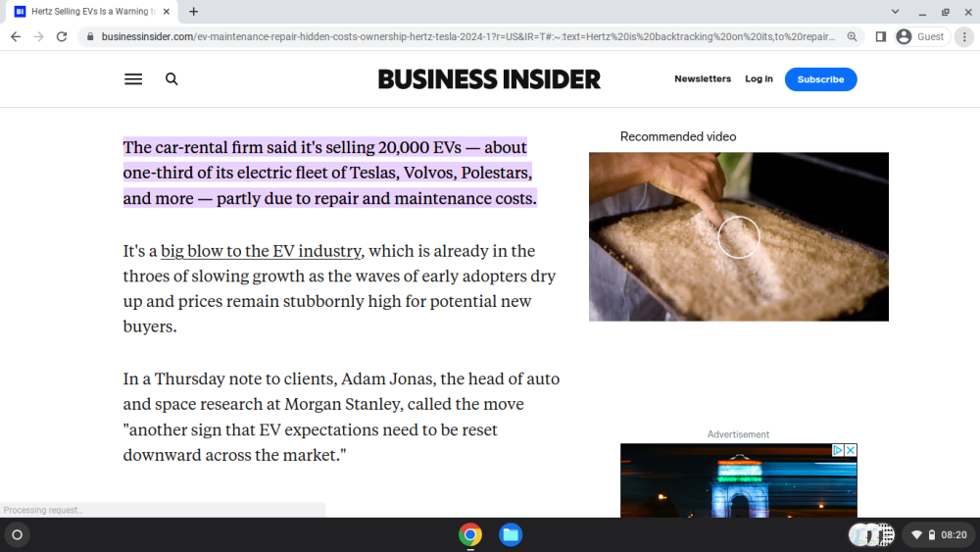
Task: Open a new browser tab
Action: tap(194, 11)
